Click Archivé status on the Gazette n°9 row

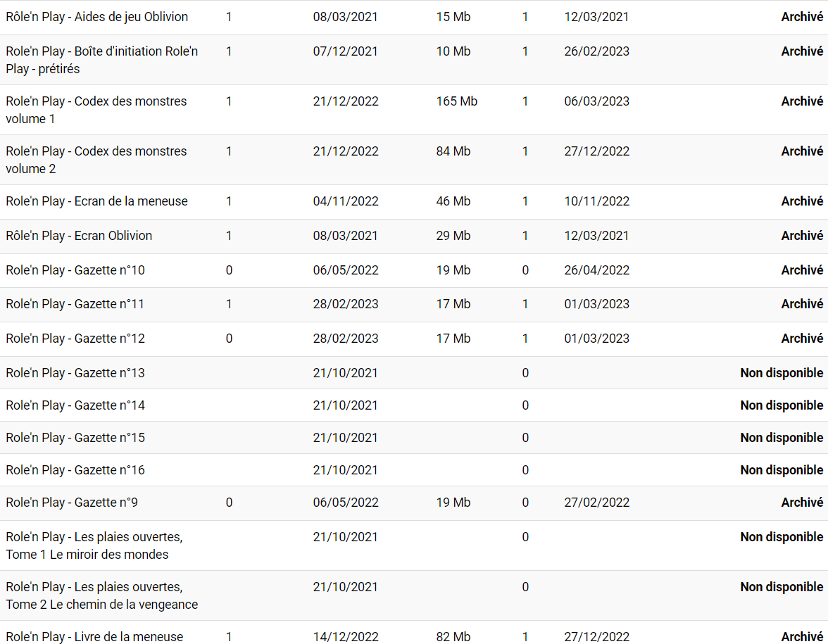point(802,503)
